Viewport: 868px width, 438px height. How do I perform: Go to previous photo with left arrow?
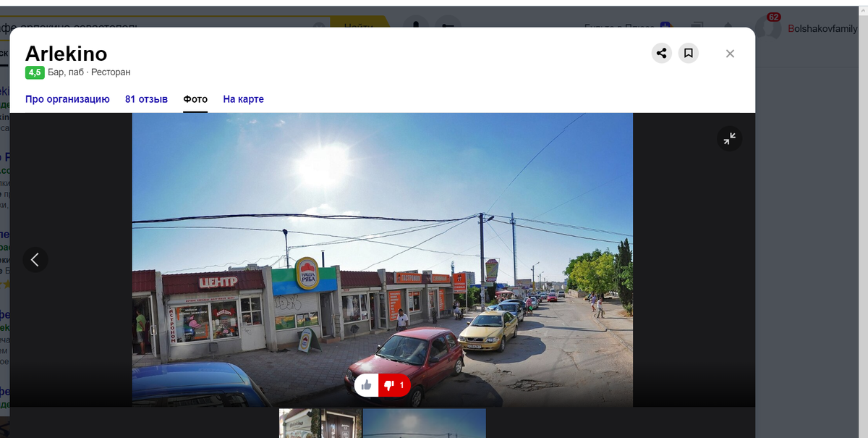coord(35,259)
